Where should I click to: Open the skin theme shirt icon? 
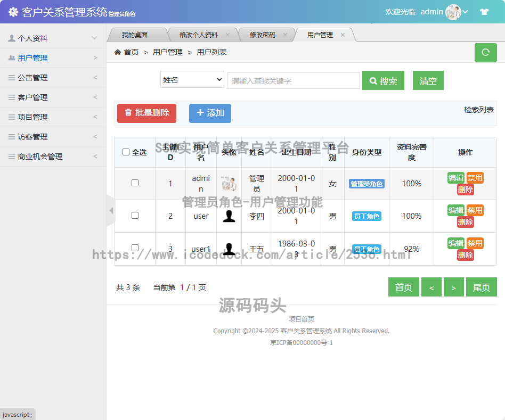click(484, 12)
